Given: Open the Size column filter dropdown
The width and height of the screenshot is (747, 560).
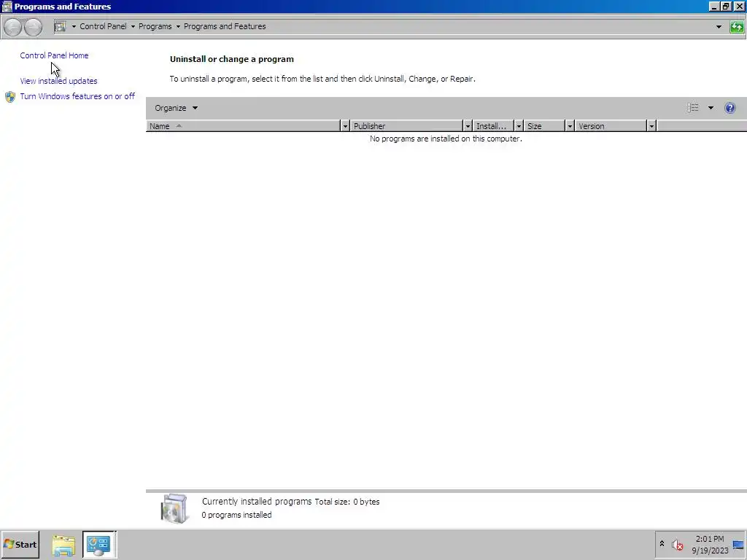Looking at the screenshot, I should [x=569, y=126].
